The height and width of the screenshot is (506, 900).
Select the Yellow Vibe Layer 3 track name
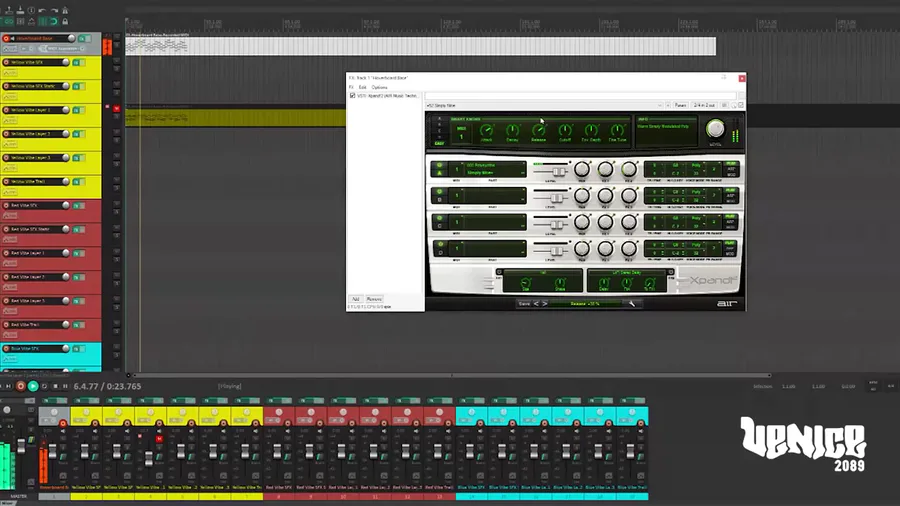tap(31, 157)
